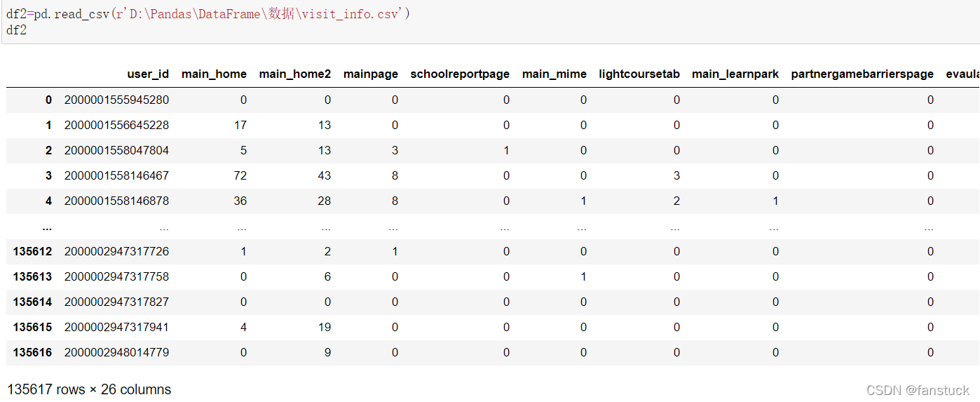
Task: Click user_id 2000001558146467
Action: [116, 175]
